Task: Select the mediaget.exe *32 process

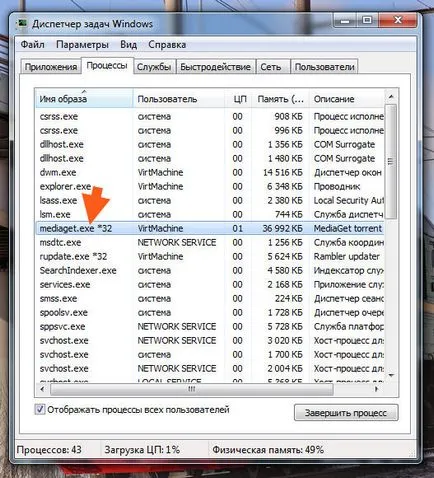Action: 210,228
